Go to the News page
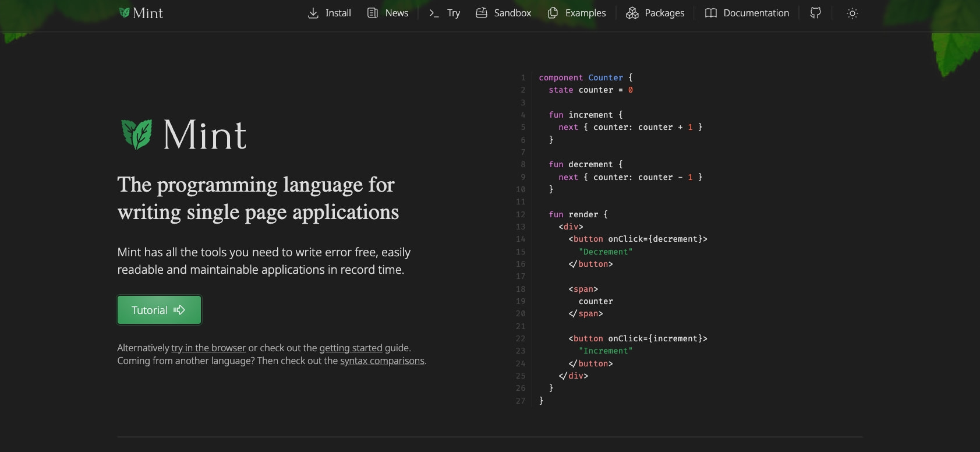Image resolution: width=980 pixels, height=452 pixels. pyautogui.click(x=388, y=13)
